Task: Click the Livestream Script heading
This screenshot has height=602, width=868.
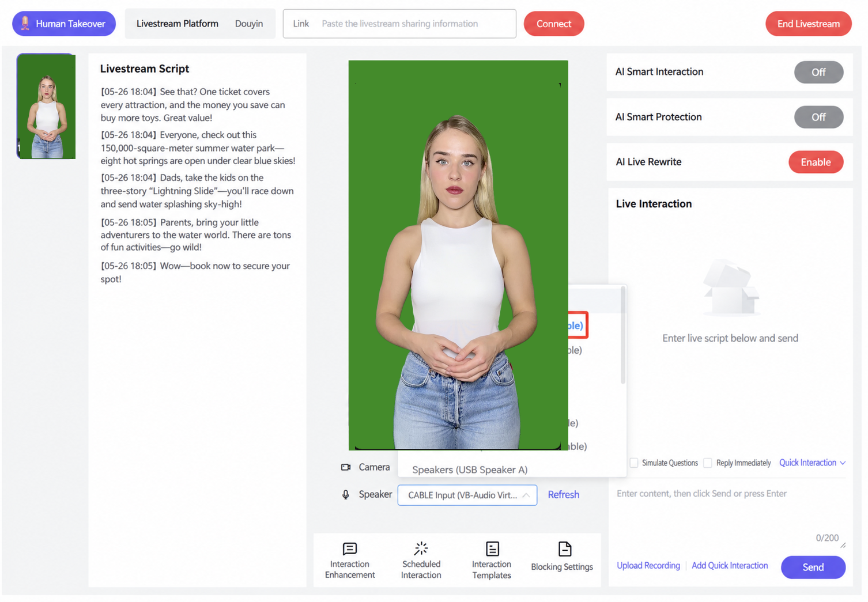Action: (x=145, y=69)
